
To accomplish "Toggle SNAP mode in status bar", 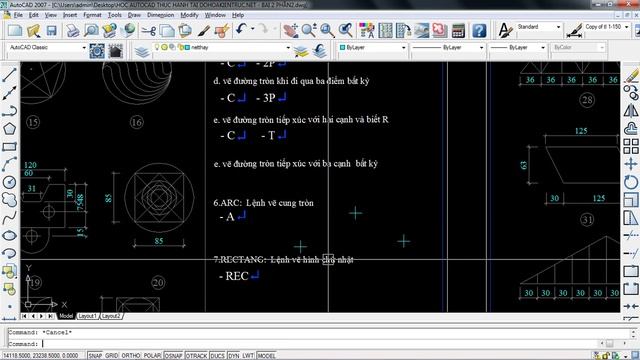I will click(95, 356).
